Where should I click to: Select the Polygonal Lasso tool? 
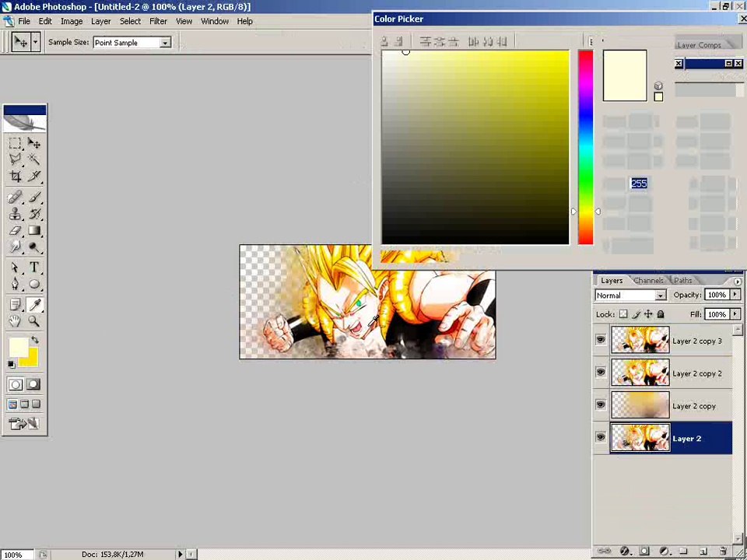16,159
